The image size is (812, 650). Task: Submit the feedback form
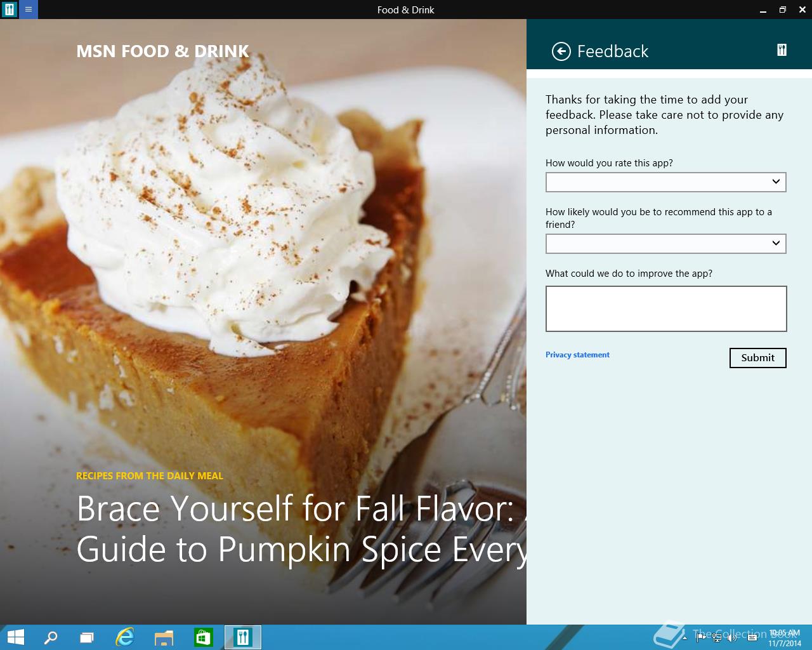pos(757,358)
